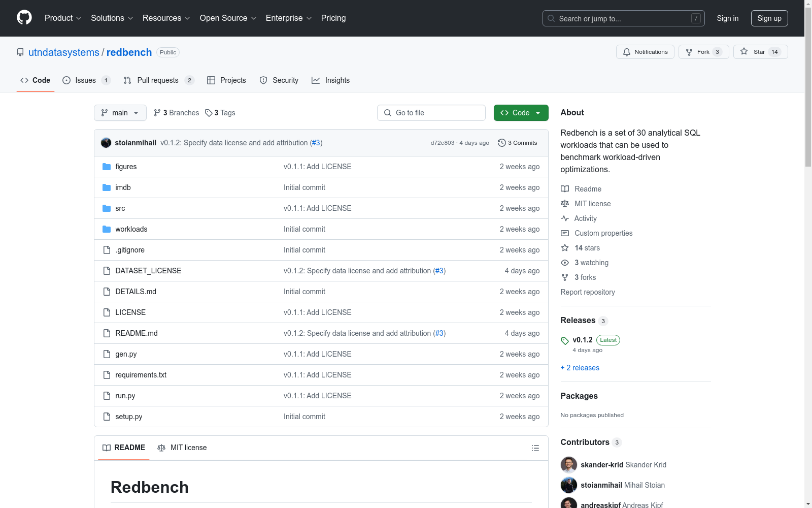
Task: Open the README.md file
Action: (137, 333)
